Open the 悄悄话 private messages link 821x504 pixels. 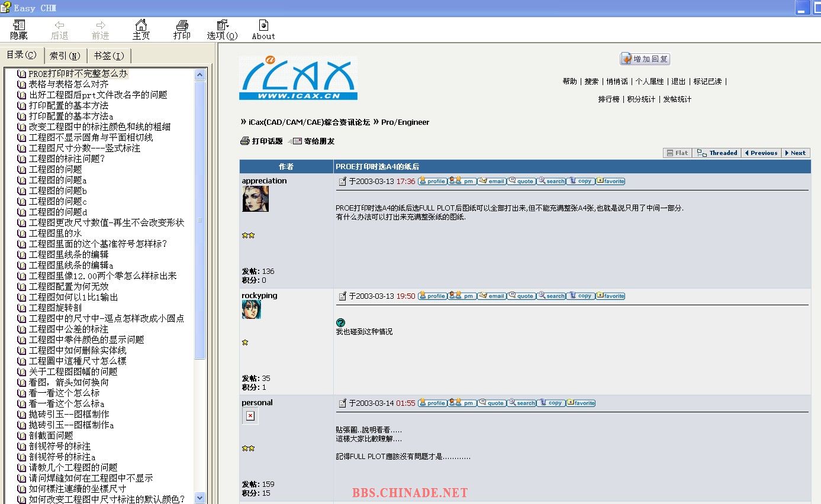click(x=617, y=82)
